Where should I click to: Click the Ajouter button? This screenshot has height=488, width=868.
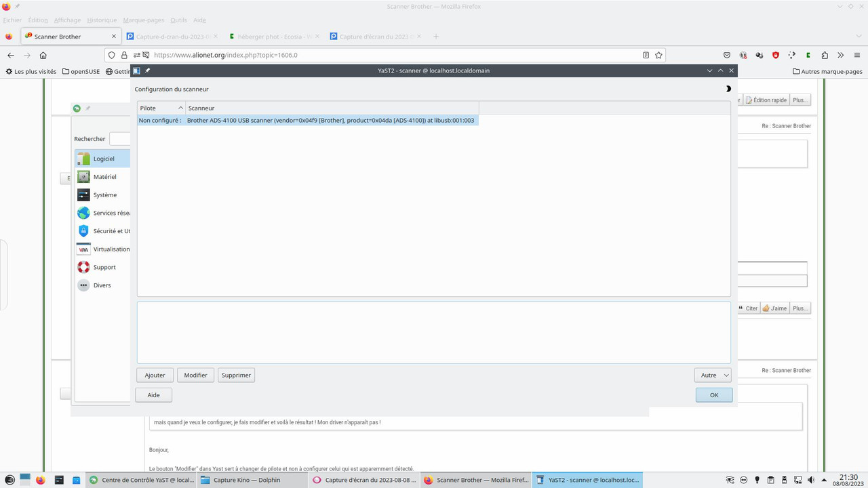155,375
